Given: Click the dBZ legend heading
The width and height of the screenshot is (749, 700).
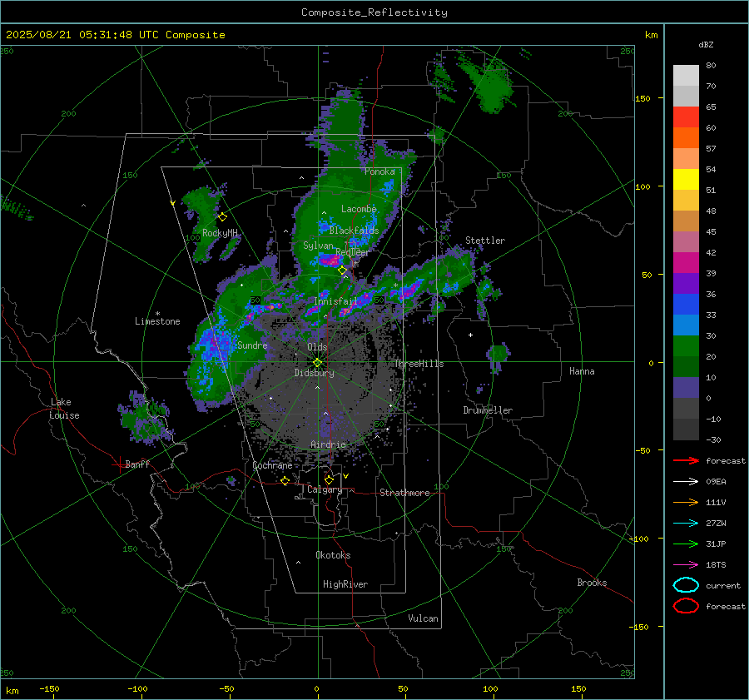Looking at the screenshot, I should (x=706, y=45).
